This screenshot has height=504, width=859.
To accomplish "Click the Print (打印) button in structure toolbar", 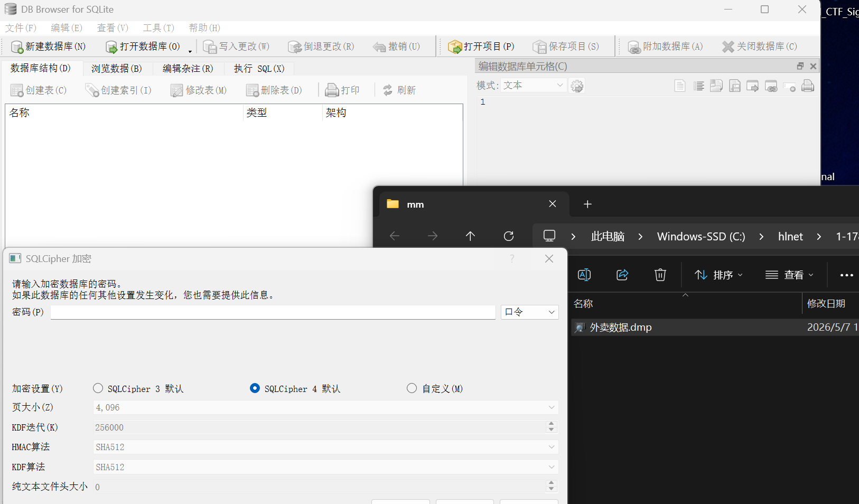I will 342,90.
